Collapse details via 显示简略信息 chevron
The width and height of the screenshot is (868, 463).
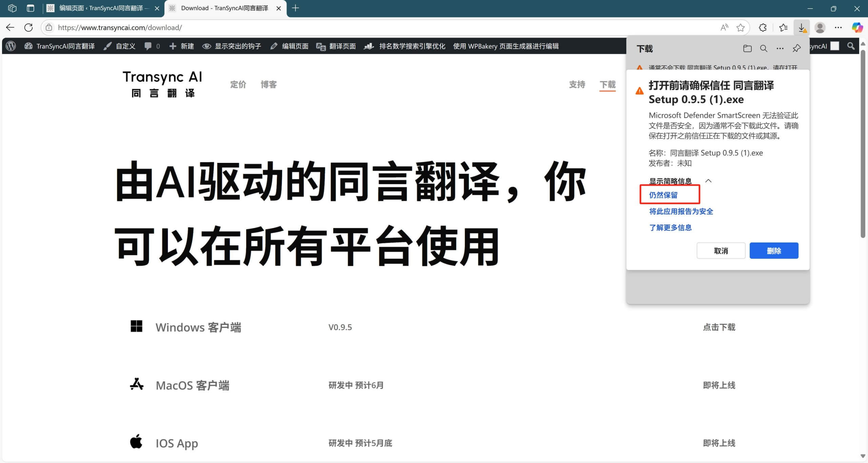[708, 181]
